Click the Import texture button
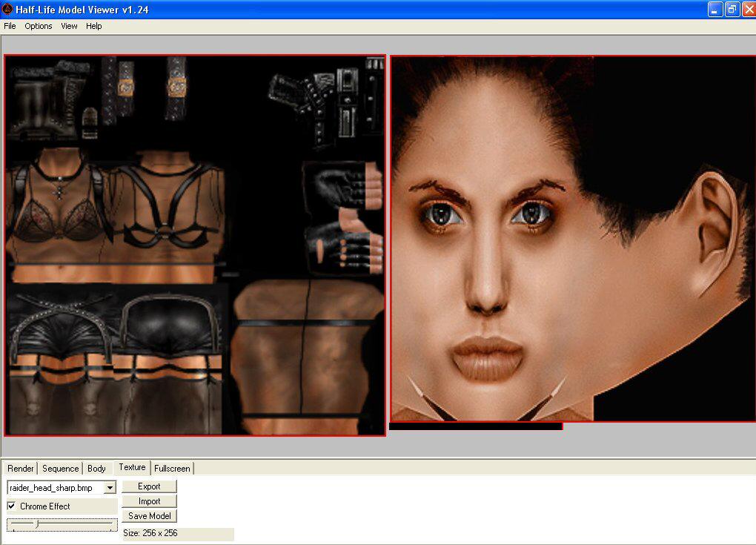Screen dimensions: 756x545 coord(149,501)
